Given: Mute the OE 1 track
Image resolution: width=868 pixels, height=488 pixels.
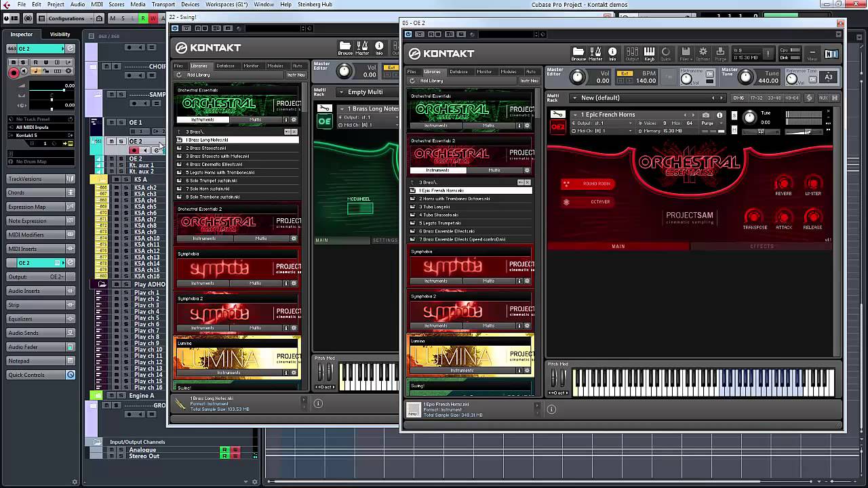Looking at the screenshot, I should point(111,123).
